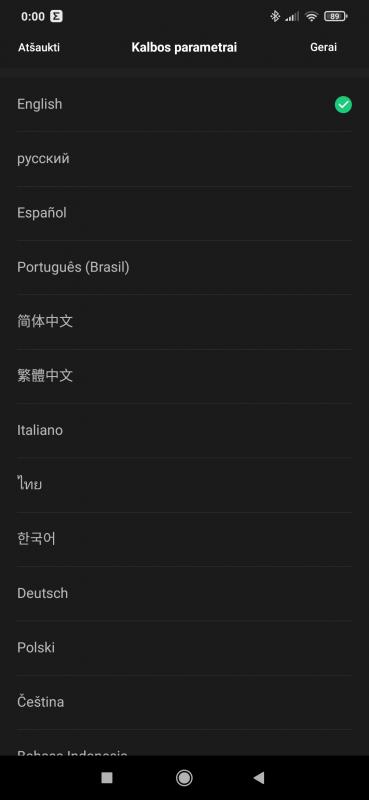Confirm selection with Gerai button
Image resolution: width=369 pixels, height=800 pixels.
[x=324, y=47]
